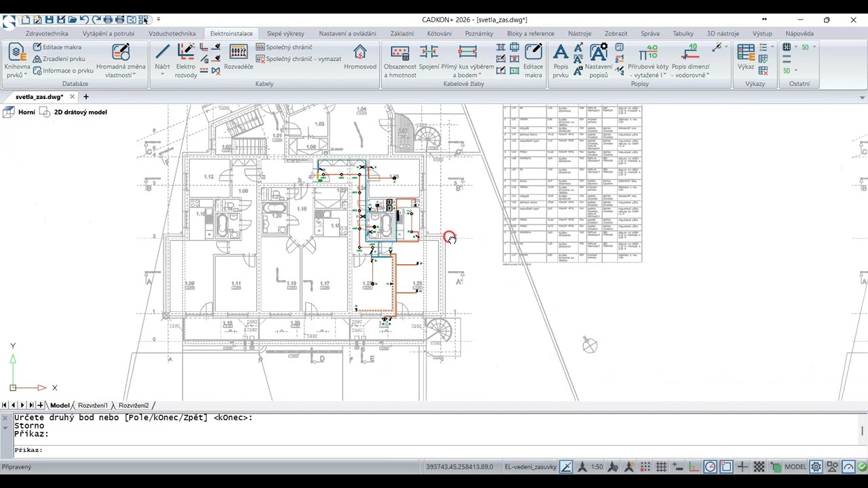The image size is (868, 488).
Task: Open the Slepé výkresy ribbon tab
Action: pyautogui.click(x=285, y=33)
